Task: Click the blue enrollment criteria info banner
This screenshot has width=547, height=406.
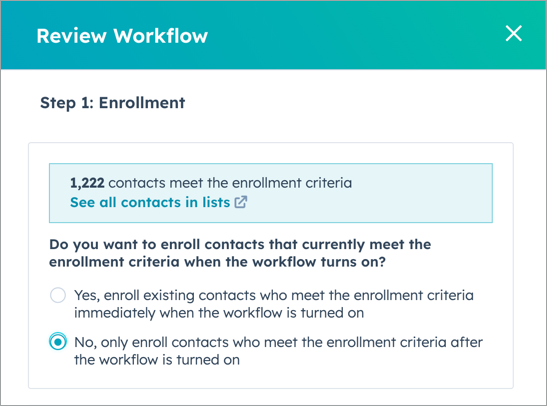Action: (x=271, y=193)
